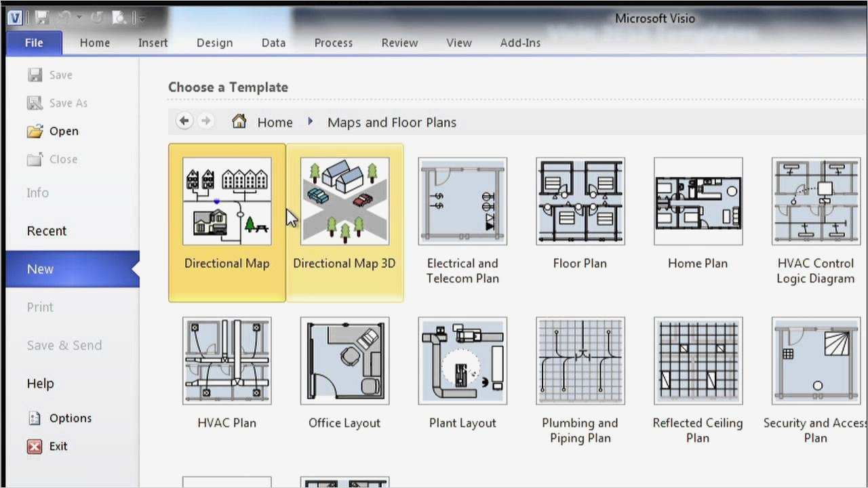Choose the HVAC Control Logic Diagram template

816,222
